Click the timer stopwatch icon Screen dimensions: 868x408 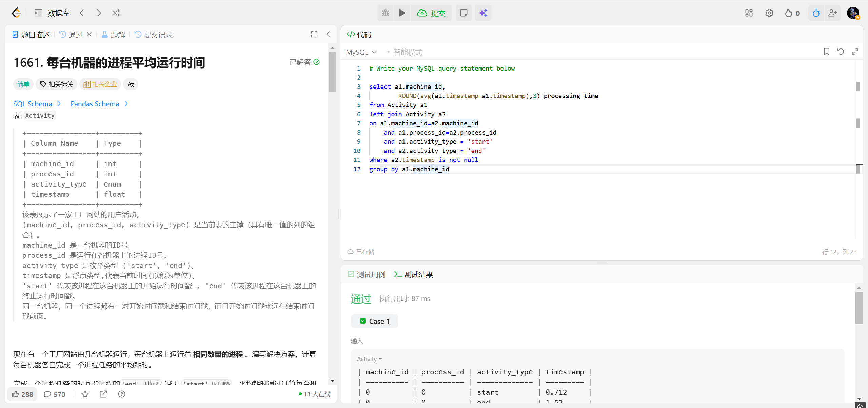tap(816, 13)
